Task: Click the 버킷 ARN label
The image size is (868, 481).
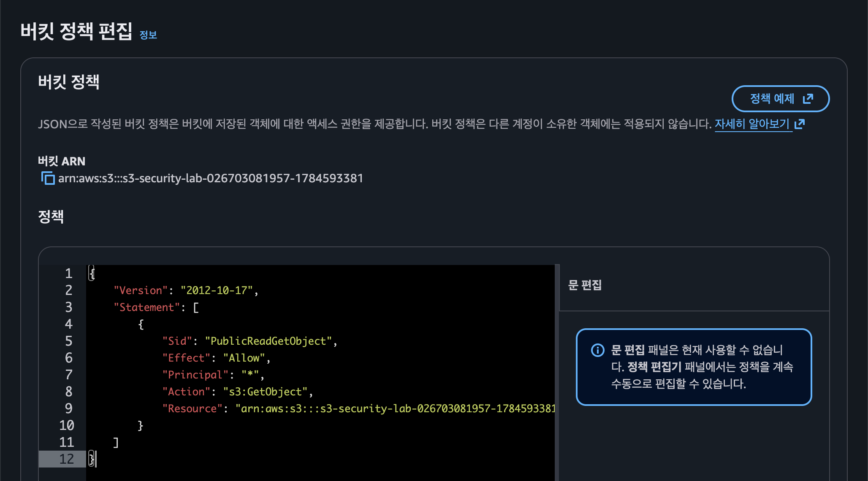Action: point(62,161)
